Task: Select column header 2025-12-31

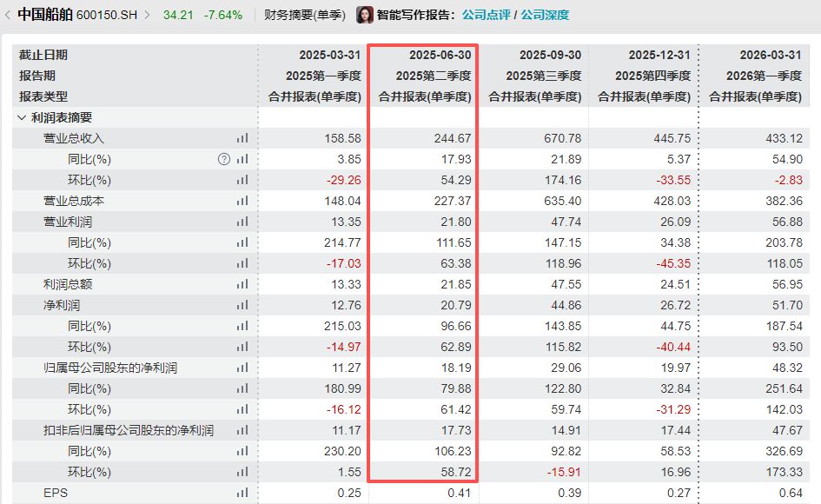Action: [x=659, y=55]
